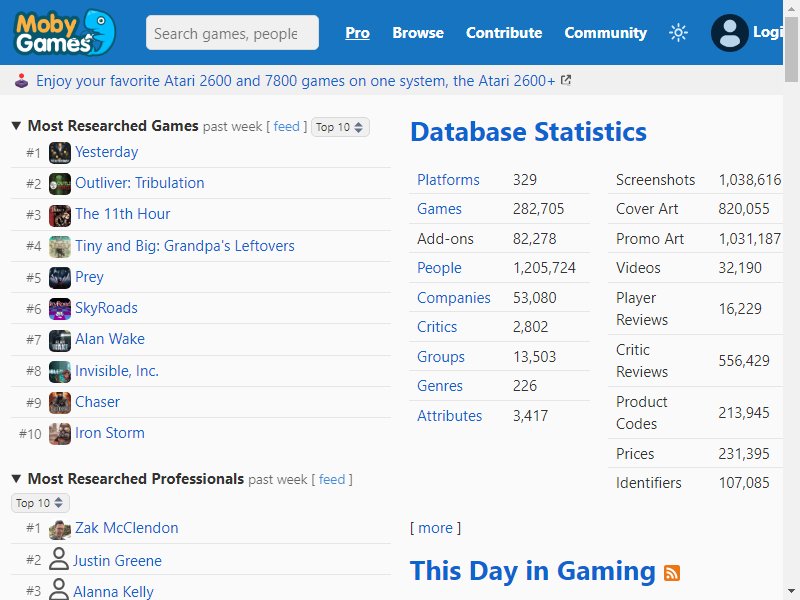The height and width of the screenshot is (600, 800).
Task: Open the Alan Wake game link
Action: point(110,339)
